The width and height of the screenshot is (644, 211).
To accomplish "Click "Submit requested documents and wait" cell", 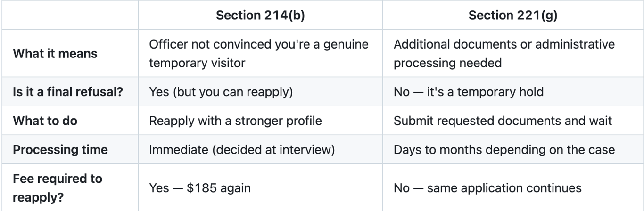I will [x=502, y=121].
